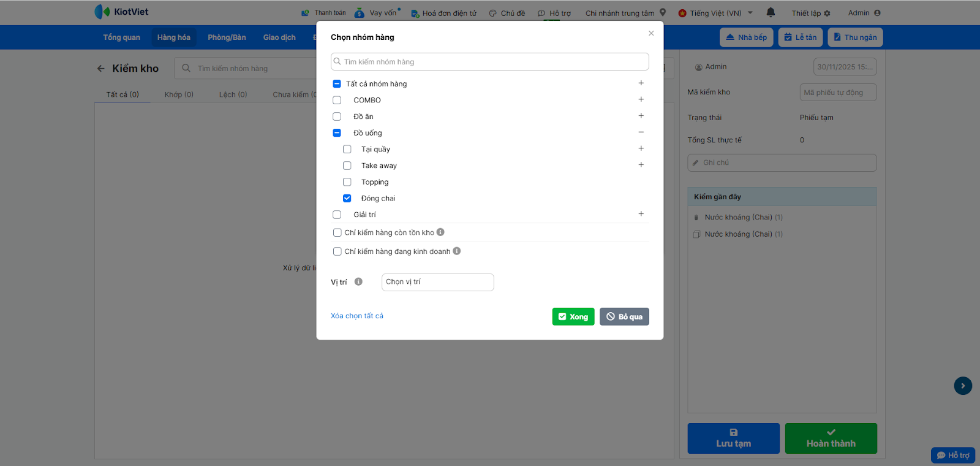
Task: Check the Đồ ăn group checkbox
Action: tap(337, 116)
